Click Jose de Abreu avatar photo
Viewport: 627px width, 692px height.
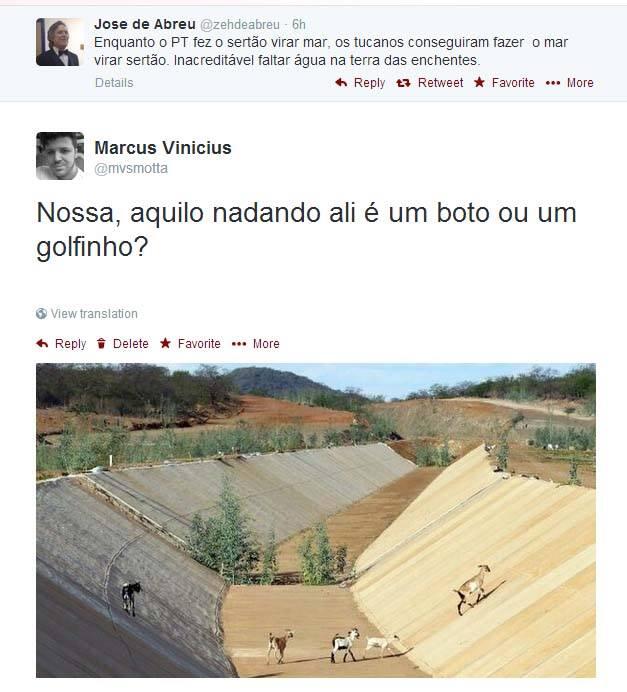tap(60, 42)
